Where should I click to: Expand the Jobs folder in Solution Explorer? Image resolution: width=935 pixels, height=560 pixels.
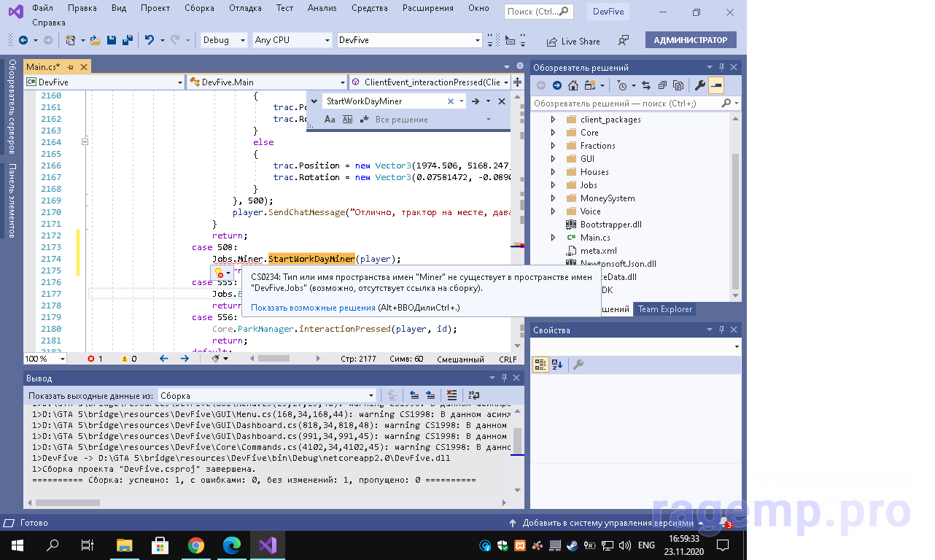coord(553,185)
